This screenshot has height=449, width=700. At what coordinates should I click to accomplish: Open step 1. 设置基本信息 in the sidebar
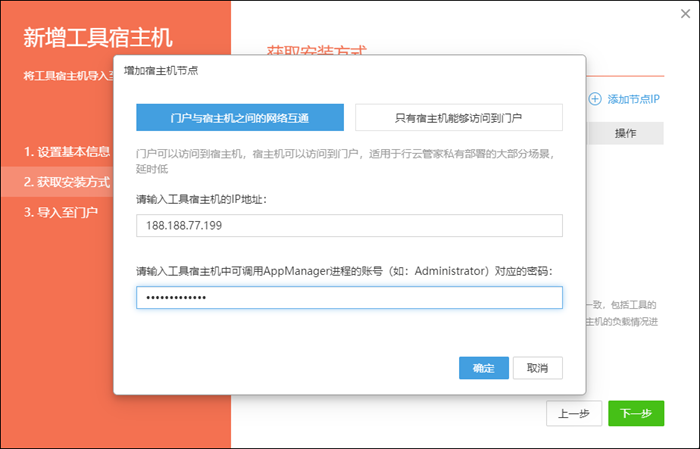point(67,152)
